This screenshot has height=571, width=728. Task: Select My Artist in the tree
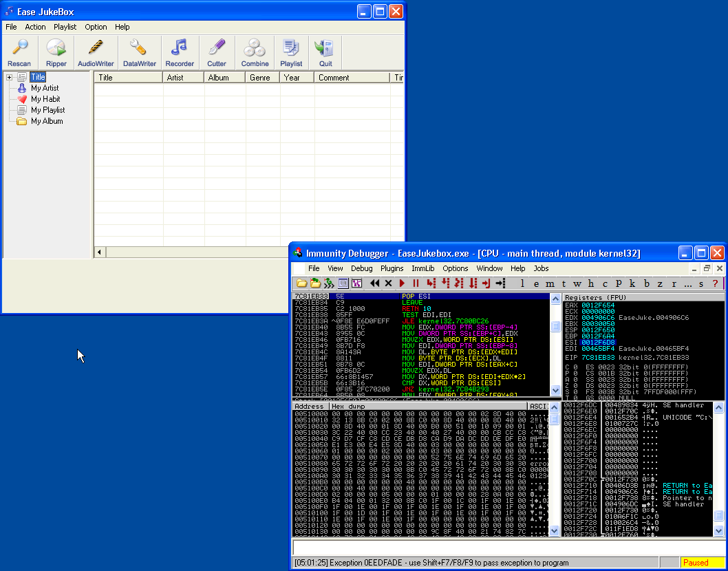(x=45, y=88)
